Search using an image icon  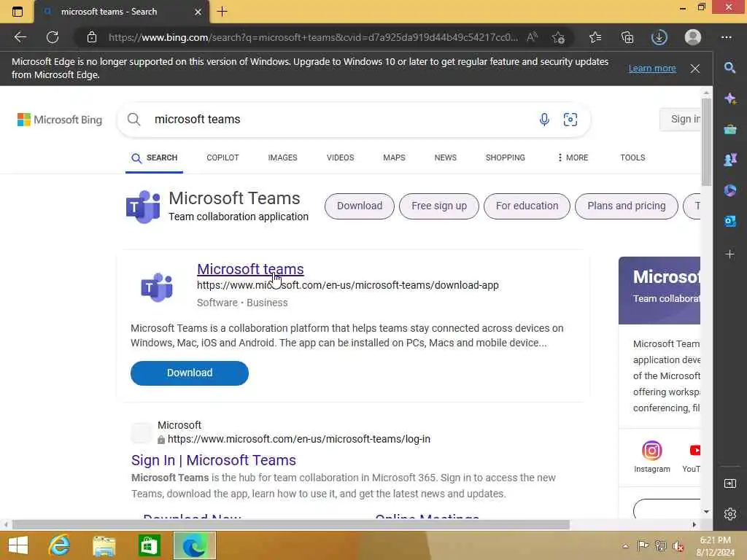(x=570, y=119)
